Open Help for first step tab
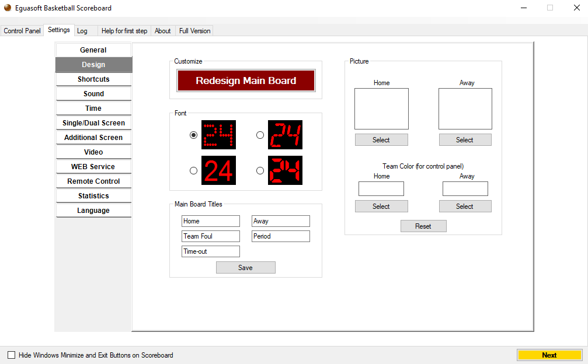The image size is (588, 364). point(124,31)
